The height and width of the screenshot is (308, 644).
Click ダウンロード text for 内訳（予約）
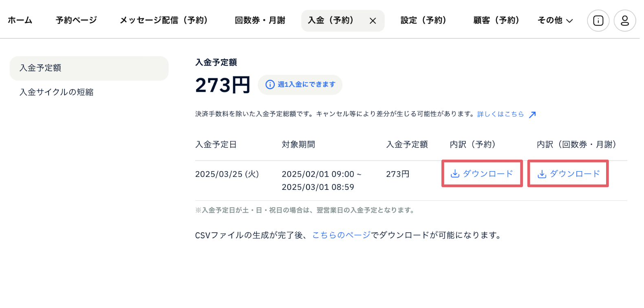point(488,174)
